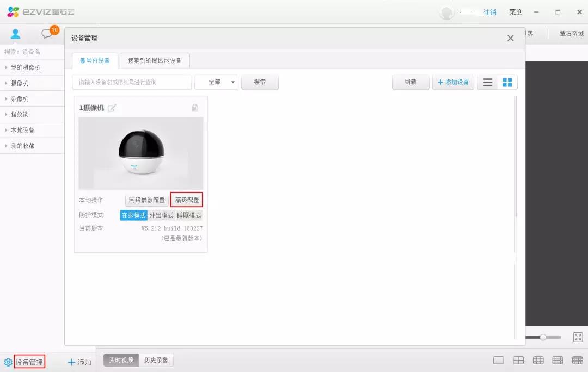This screenshot has width=588, height=372.
Task: Enable 在家模式 protection mode
Action: [133, 215]
